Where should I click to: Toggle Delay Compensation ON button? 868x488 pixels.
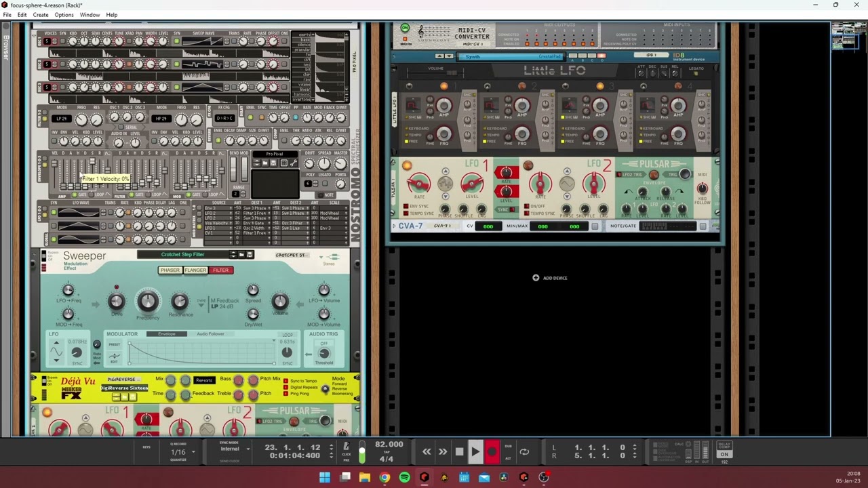click(724, 456)
